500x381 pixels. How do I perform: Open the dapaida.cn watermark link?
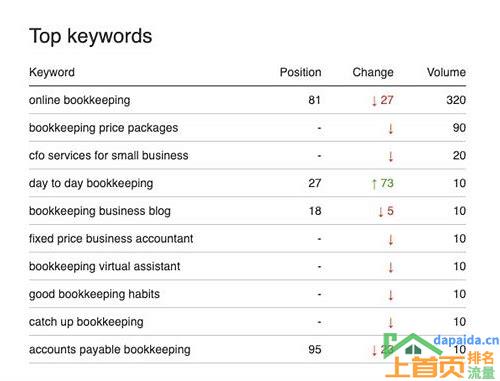(466, 340)
